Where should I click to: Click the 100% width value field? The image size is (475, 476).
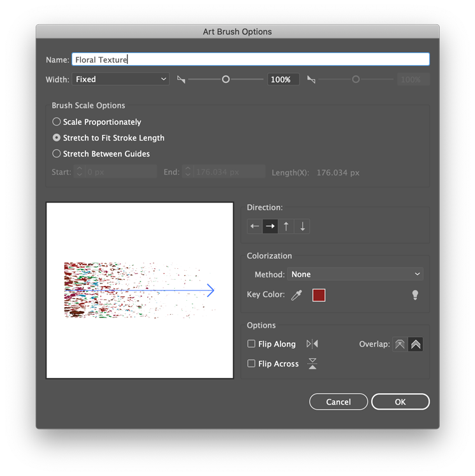coord(283,80)
